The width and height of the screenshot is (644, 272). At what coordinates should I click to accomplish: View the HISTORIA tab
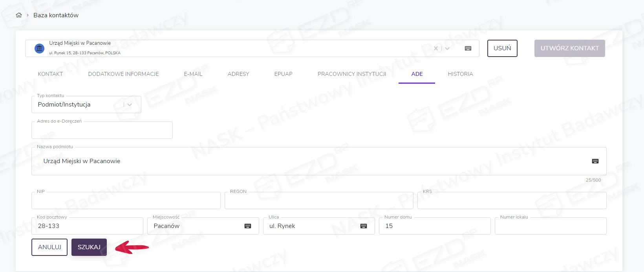click(460, 74)
